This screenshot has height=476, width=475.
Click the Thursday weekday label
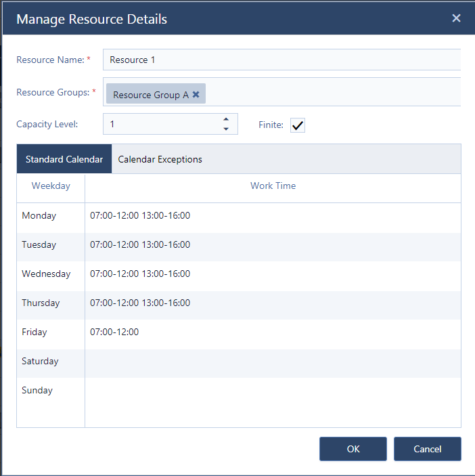pyautogui.click(x=41, y=303)
